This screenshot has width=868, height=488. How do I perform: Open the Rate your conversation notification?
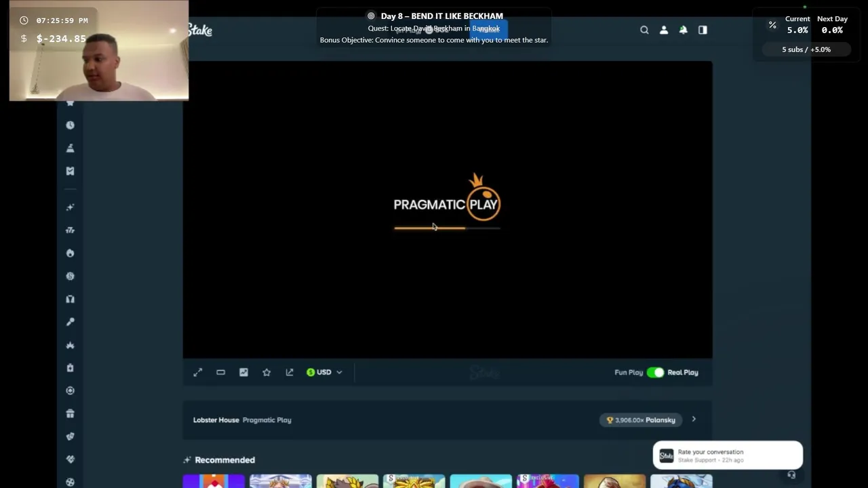coord(728,455)
